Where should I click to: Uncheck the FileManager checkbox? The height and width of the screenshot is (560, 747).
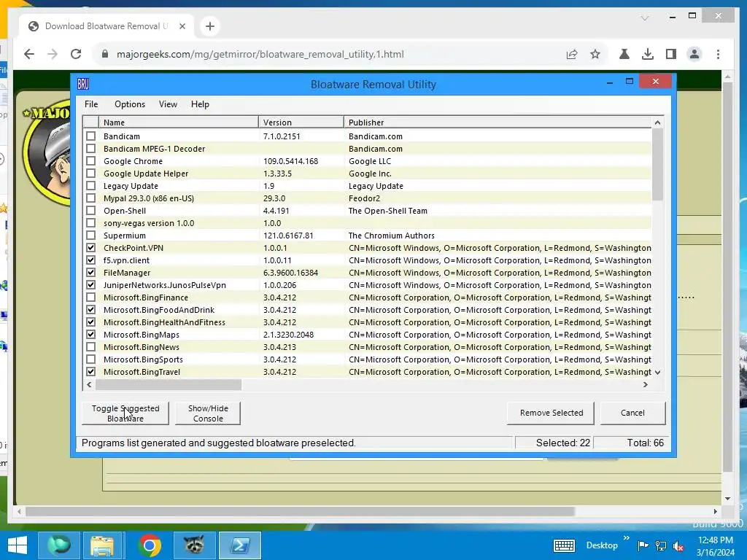(90, 273)
